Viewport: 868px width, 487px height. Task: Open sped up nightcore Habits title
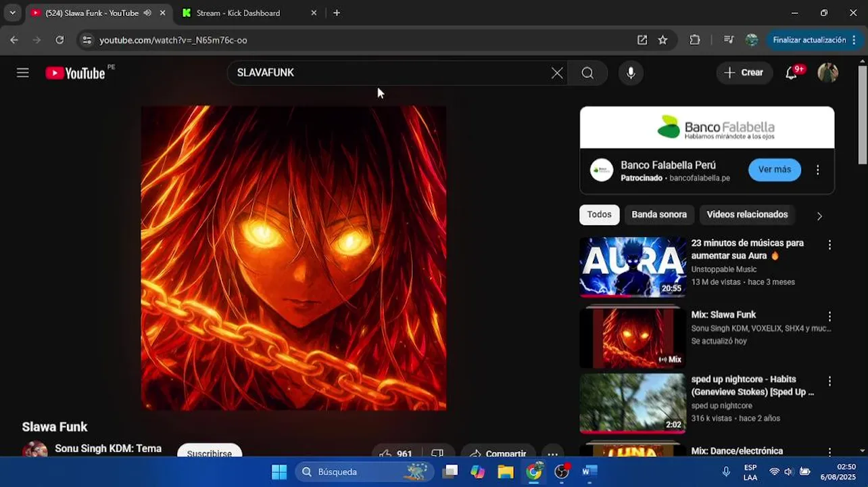coord(752,386)
